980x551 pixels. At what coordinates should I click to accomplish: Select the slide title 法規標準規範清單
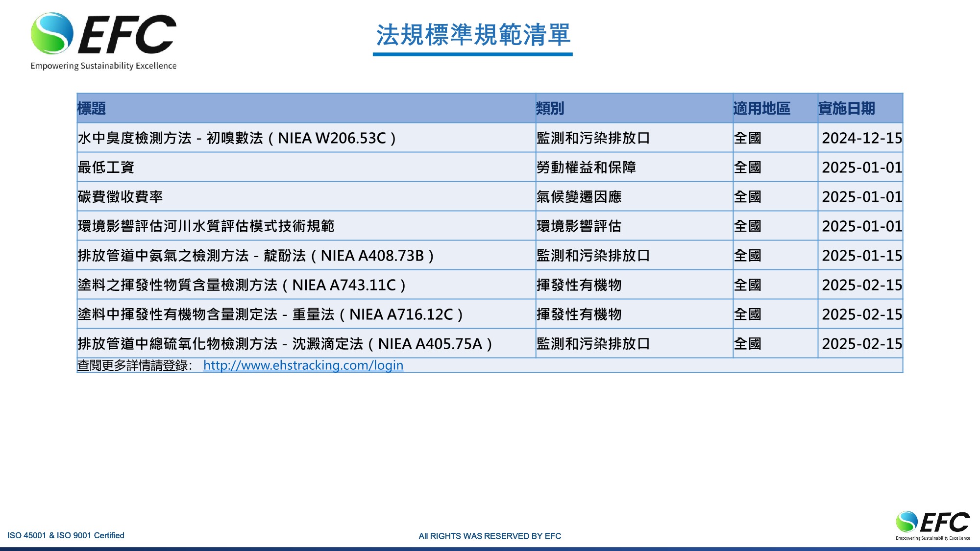(x=473, y=35)
